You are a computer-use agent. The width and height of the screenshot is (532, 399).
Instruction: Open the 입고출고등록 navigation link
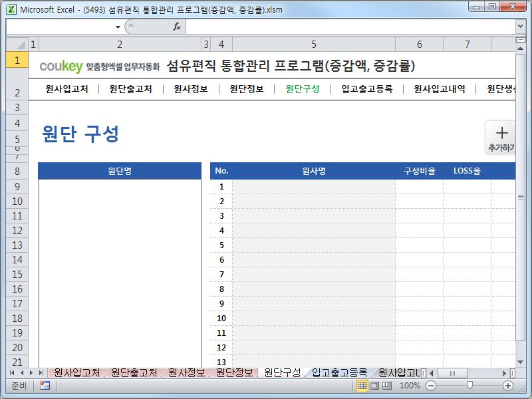(367, 89)
